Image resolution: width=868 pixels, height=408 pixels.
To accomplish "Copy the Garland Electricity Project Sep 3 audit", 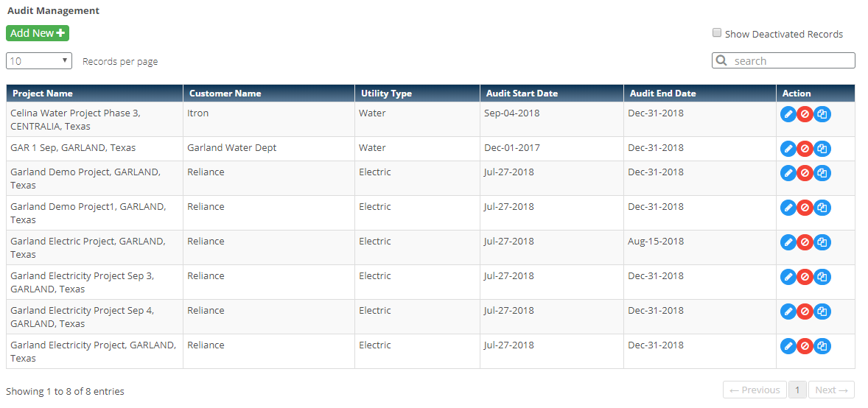I will [x=822, y=277].
